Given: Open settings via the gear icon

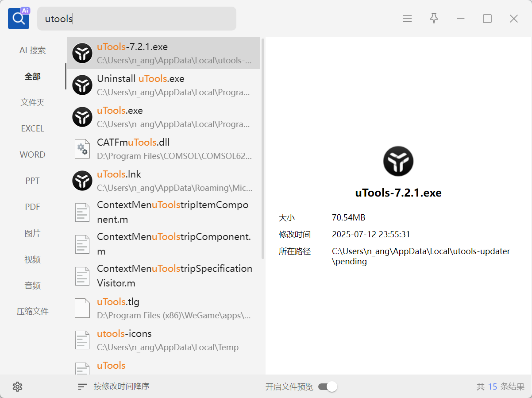Looking at the screenshot, I should tap(17, 386).
